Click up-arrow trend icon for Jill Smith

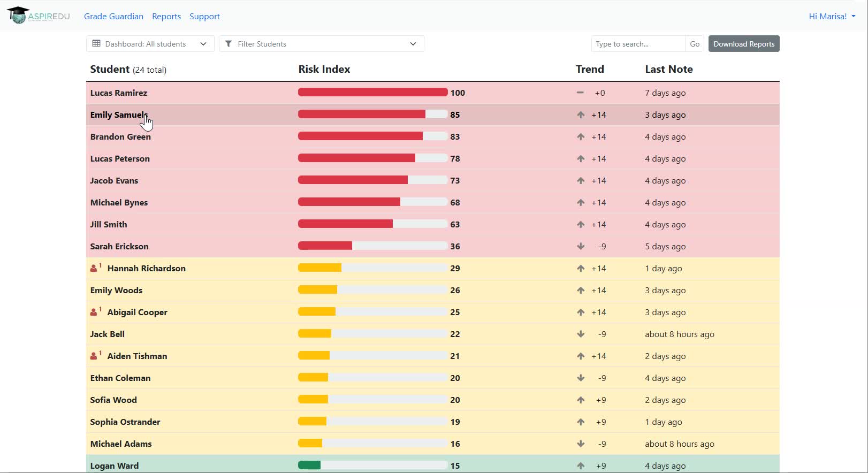[x=581, y=224]
